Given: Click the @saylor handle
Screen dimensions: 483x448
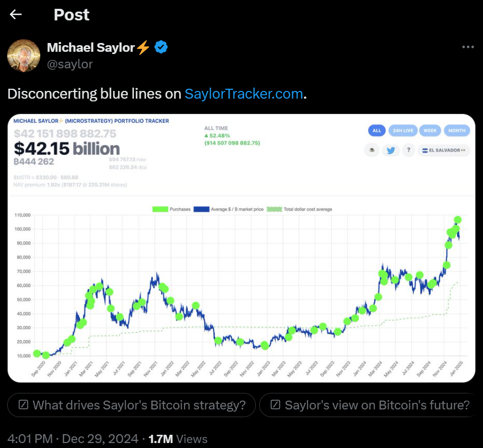Looking at the screenshot, I should click(69, 64).
